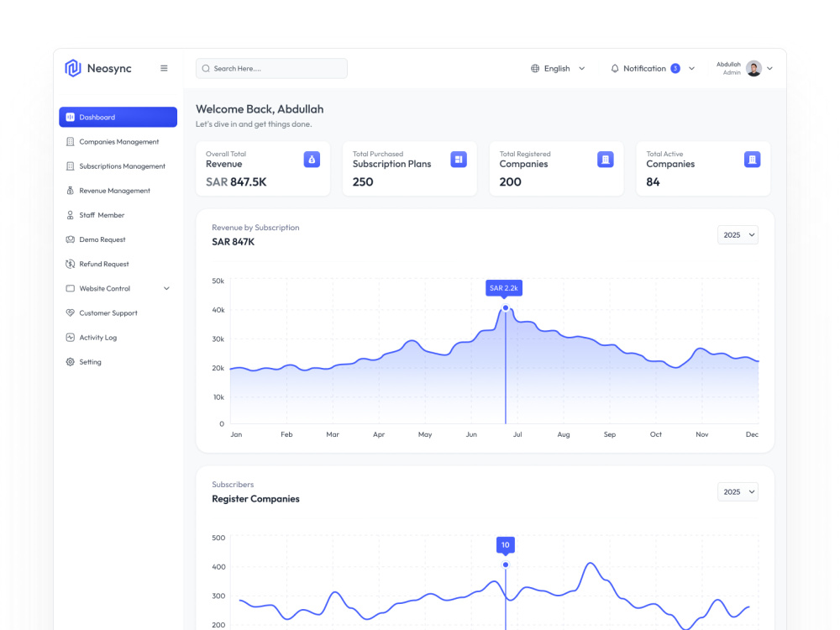Open the Revenue chart 2025 year dropdown
The width and height of the screenshot is (840, 630).
738,234
